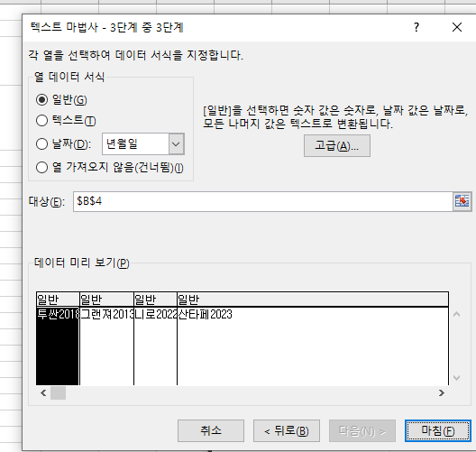The image size is (476, 452).
Task: Click the help question mark icon
Action: click(x=416, y=27)
